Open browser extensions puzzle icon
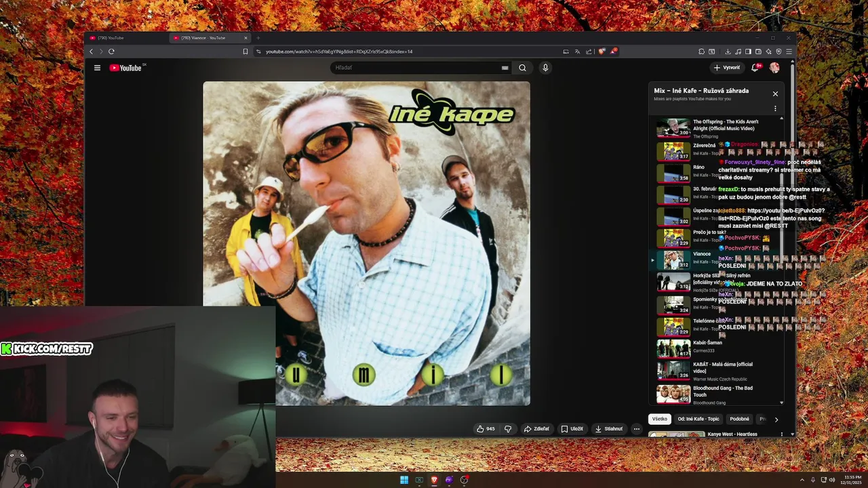 click(701, 52)
